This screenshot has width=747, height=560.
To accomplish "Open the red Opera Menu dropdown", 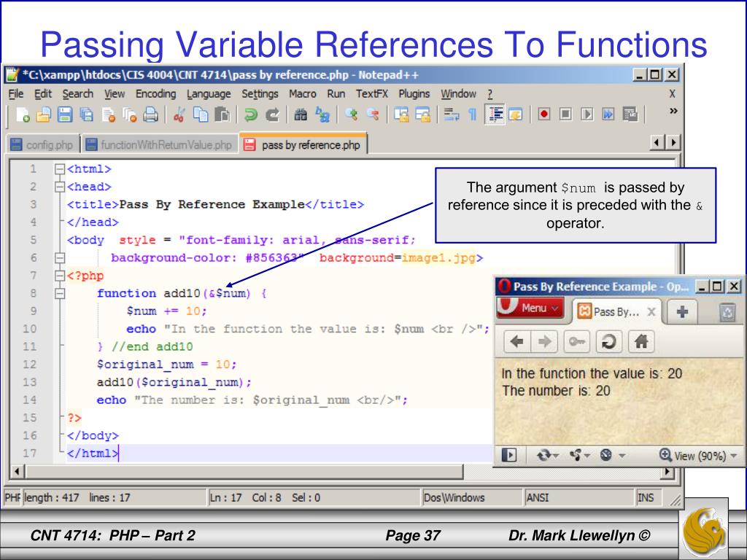I will 530,308.
